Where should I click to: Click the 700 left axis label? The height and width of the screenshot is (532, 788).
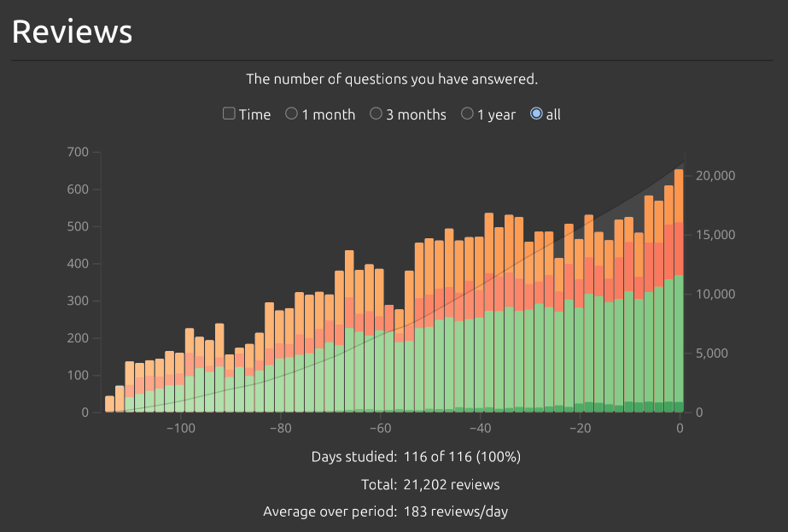tap(78, 152)
